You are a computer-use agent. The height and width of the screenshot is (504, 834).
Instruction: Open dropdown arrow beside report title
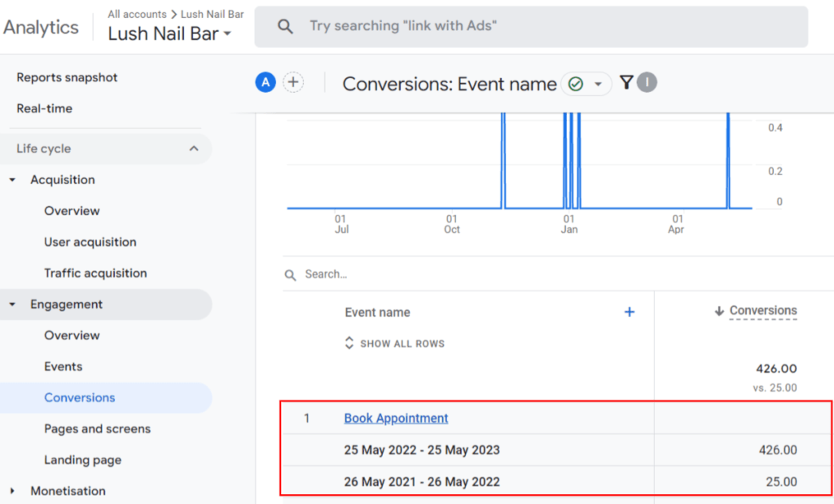[599, 84]
